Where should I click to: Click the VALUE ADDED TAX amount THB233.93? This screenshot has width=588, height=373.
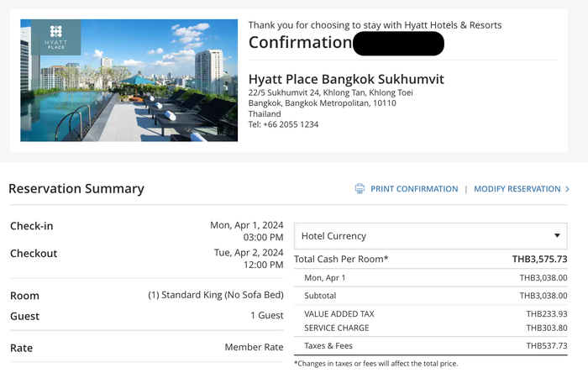(x=546, y=313)
